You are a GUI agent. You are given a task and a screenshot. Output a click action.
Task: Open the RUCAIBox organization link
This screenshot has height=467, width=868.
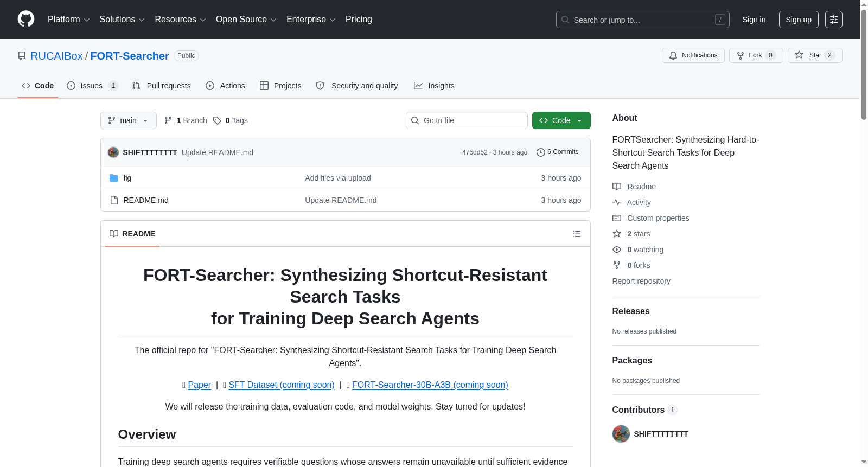click(56, 56)
